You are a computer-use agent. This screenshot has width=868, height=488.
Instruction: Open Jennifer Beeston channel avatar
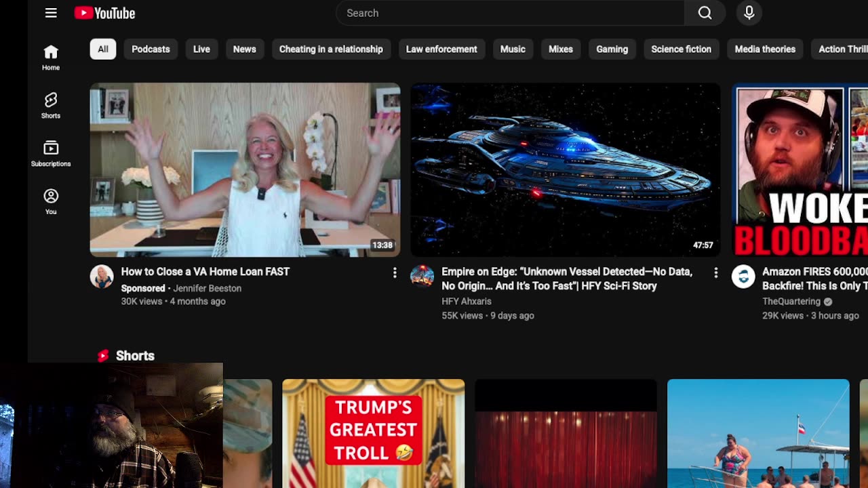coord(102,277)
